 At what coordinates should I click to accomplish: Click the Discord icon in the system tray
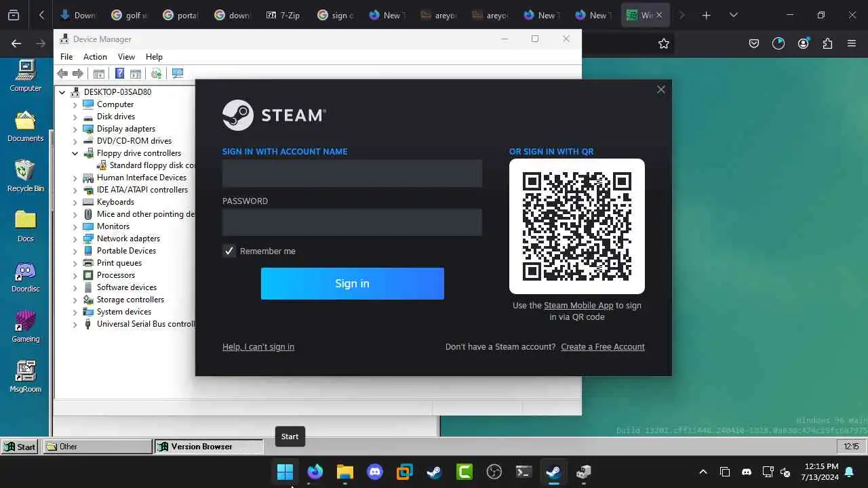pyautogui.click(x=747, y=472)
